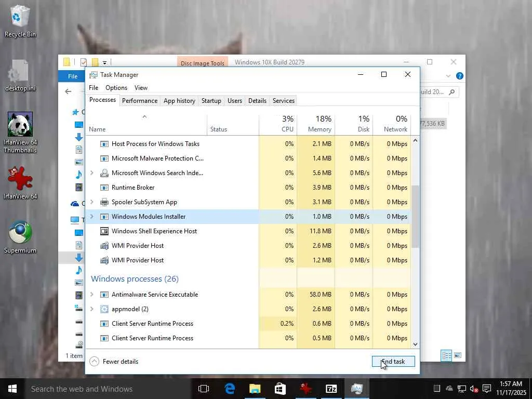Expand the Spooler SubSystem App row
532x399 pixels.
(x=91, y=202)
